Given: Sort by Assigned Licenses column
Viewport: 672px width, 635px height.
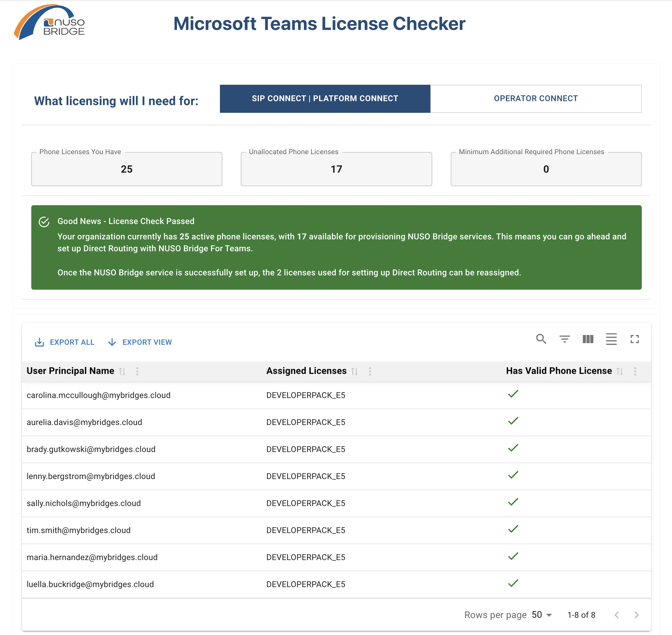Looking at the screenshot, I should click(x=355, y=371).
